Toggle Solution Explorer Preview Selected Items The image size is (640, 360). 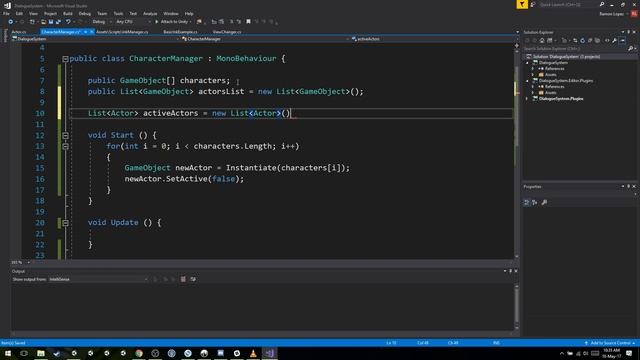tap(622, 40)
